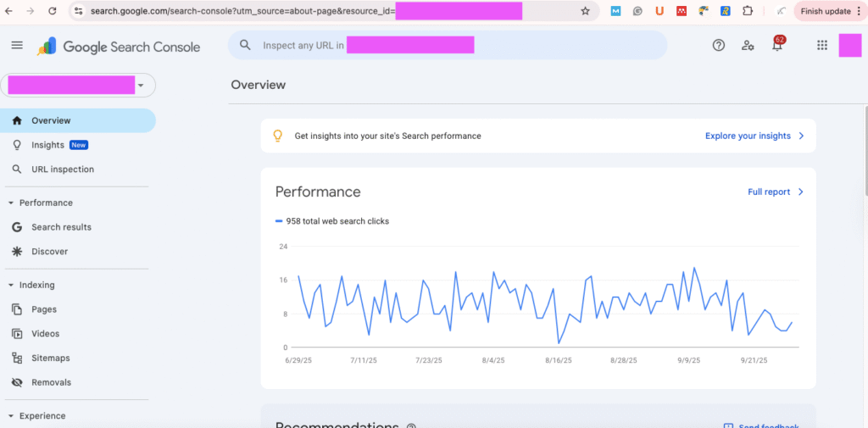
Task: Open the manage users and settings icon
Action: click(748, 46)
